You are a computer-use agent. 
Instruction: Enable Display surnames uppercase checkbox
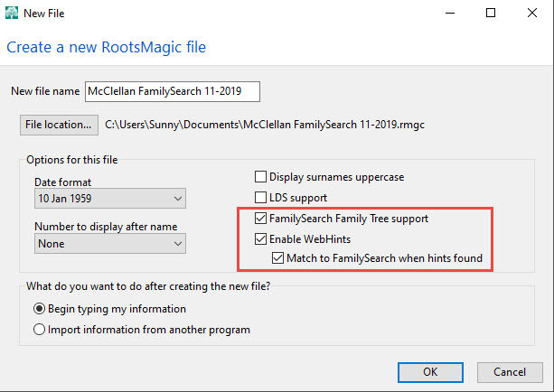tap(261, 176)
